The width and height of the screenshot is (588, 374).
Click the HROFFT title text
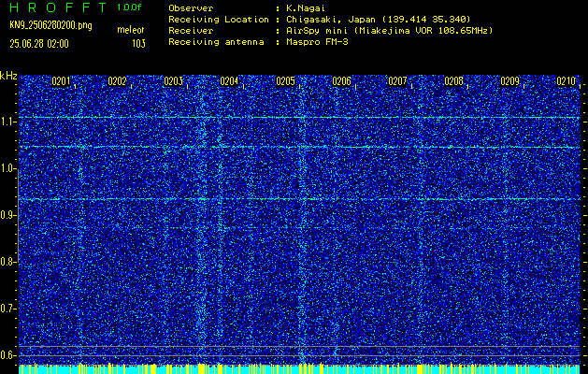click(58, 7)
